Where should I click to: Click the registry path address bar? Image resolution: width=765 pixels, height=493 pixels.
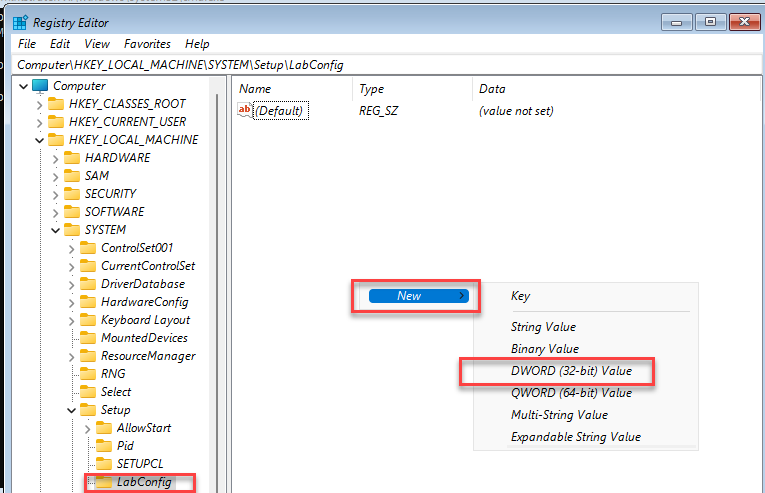(388, 65)
